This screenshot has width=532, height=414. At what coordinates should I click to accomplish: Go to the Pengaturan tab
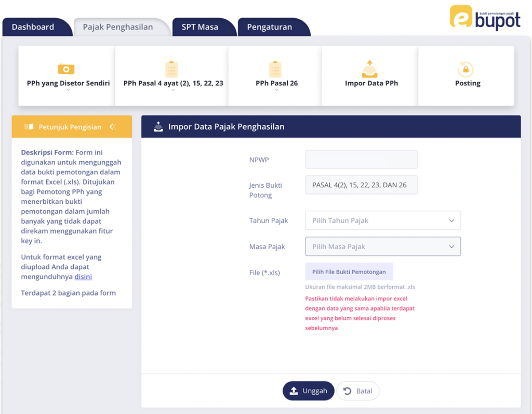click(270, 27)
